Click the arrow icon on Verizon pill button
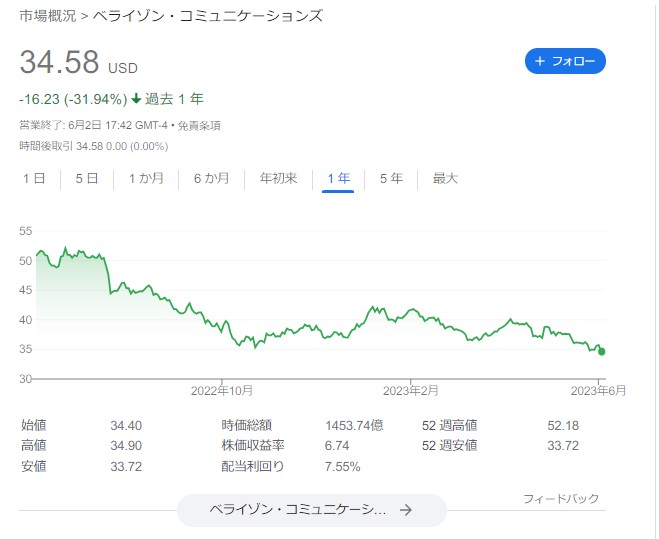The image size is (659, 539). [x=405, y=510]
